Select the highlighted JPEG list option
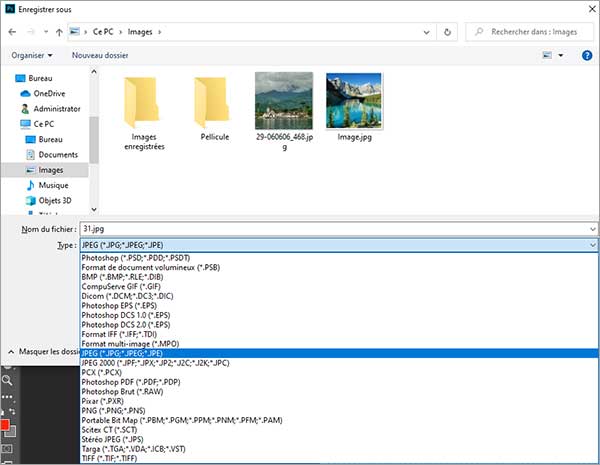This screenshot has height=465, width=600. coord(339,353)
